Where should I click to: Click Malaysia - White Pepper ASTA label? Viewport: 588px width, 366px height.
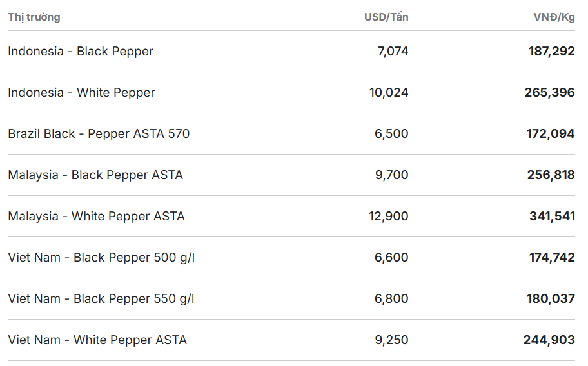pyautogui.click(x=96, y=216)
